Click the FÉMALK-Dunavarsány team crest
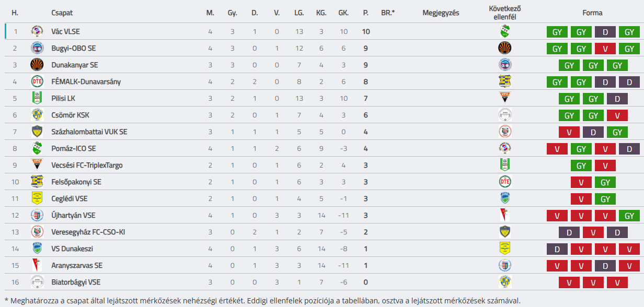 (37, 81)
